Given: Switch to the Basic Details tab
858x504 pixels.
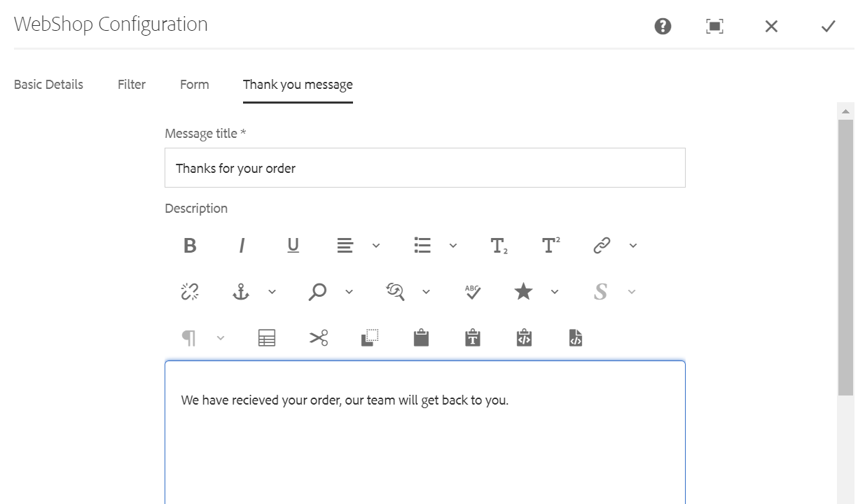Looking at the screenshot, I should click(48, 85).
